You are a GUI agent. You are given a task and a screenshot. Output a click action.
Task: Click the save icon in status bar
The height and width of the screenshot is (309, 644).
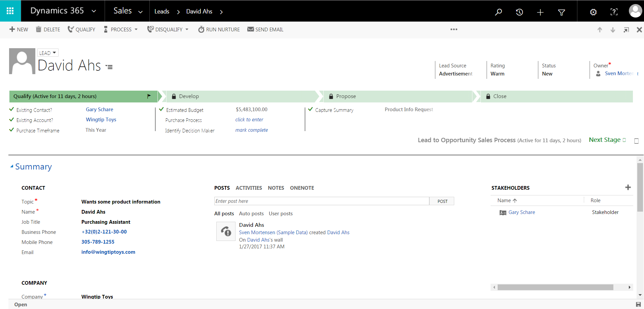[x=638, y=304]
